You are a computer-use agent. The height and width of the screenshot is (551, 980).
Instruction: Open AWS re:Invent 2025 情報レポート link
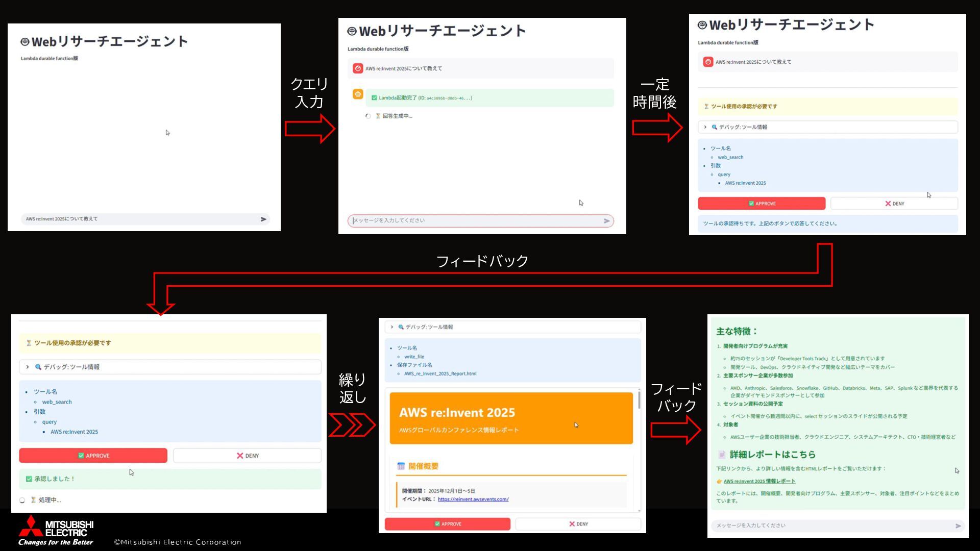click(759, 481)
